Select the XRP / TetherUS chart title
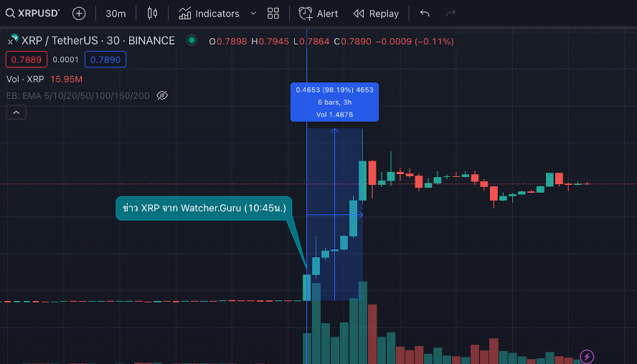Viewport: 637px width, 364px height. [x=98, y=41]
